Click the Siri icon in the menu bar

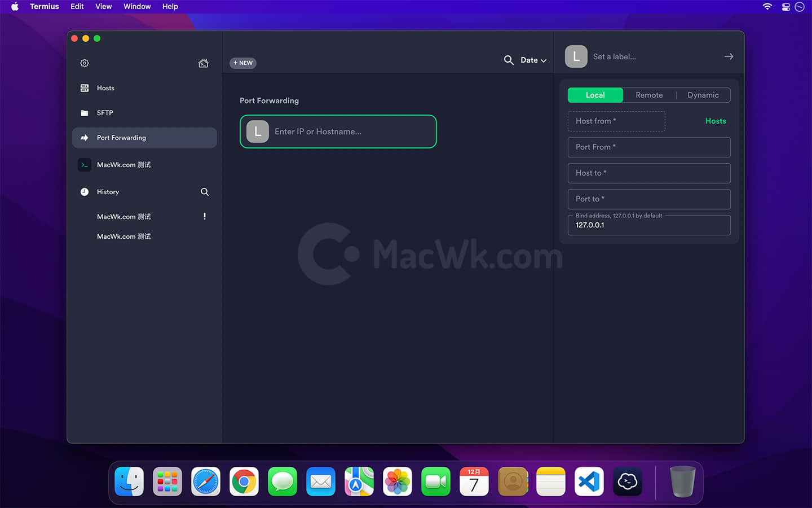800,7
